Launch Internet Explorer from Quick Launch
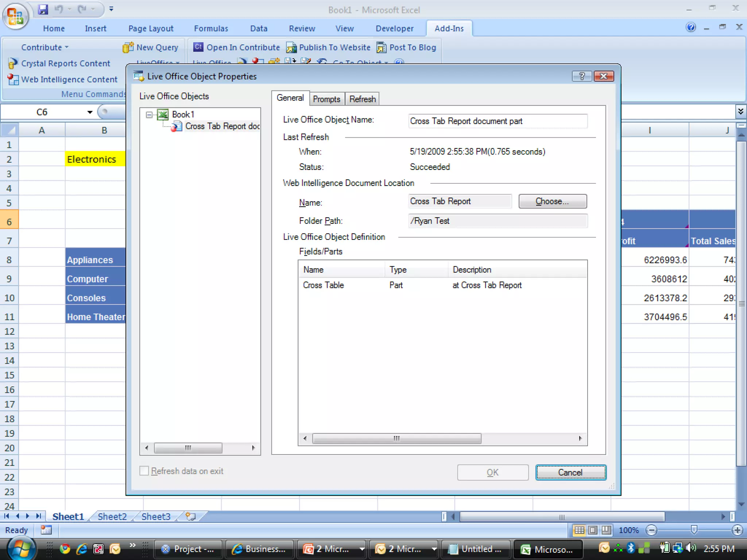The height and width of the screenshot is (560, 747). click(82, 549)
